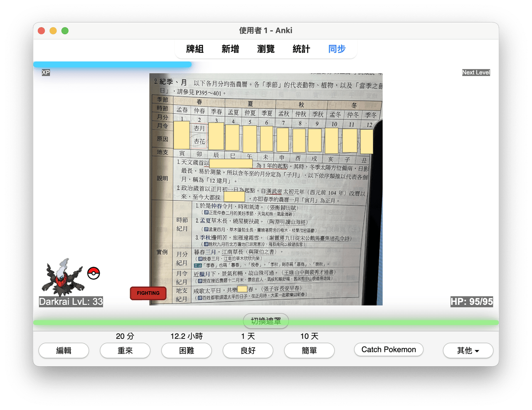Answer card with 簡單 easy

coord(309,351)
